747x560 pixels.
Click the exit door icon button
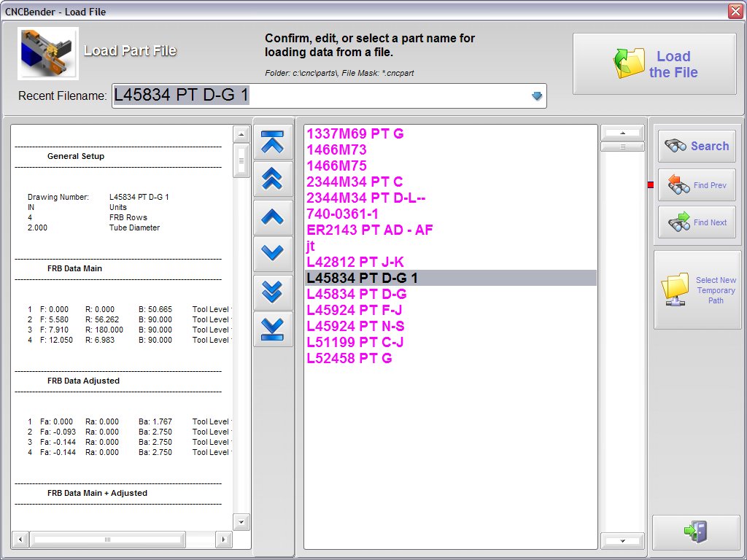tap(694, 532)
